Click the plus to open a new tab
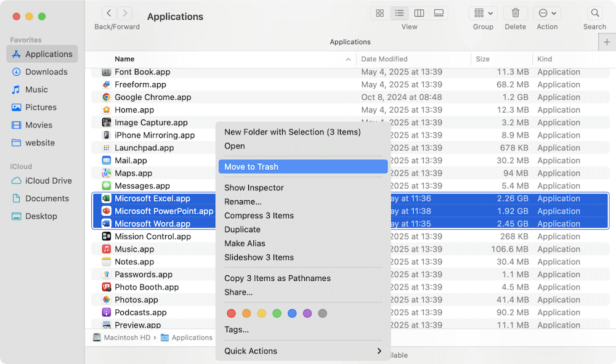616x364 pixels. (607, 41)
